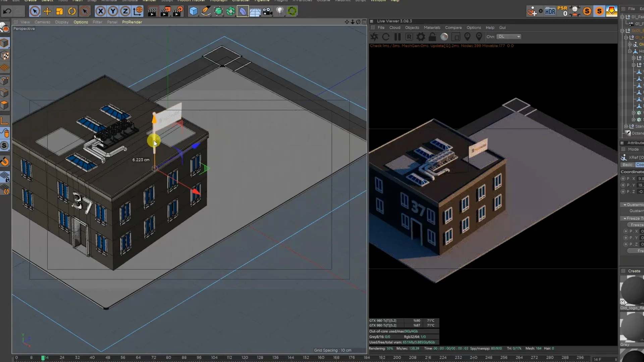Toggle the Y axis lock
The width and height of the screenshot is (644, 362).
(x=113, y=11)
